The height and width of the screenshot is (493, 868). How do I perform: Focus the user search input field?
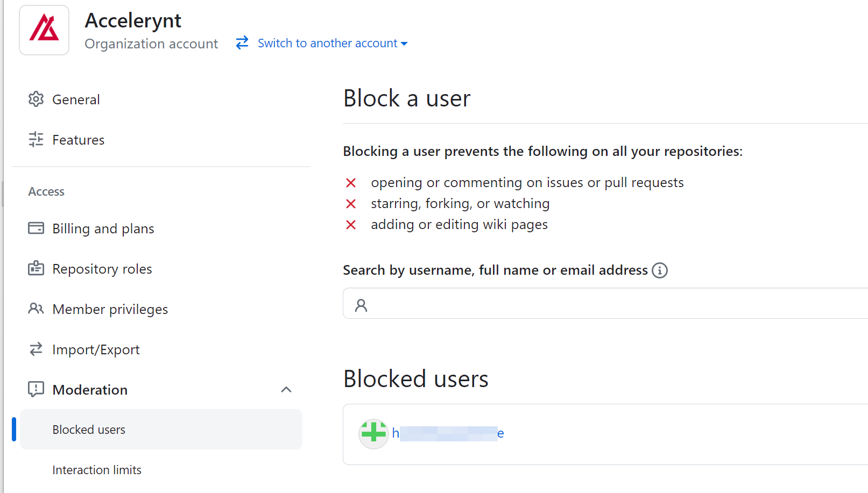(x=605, y=303)
